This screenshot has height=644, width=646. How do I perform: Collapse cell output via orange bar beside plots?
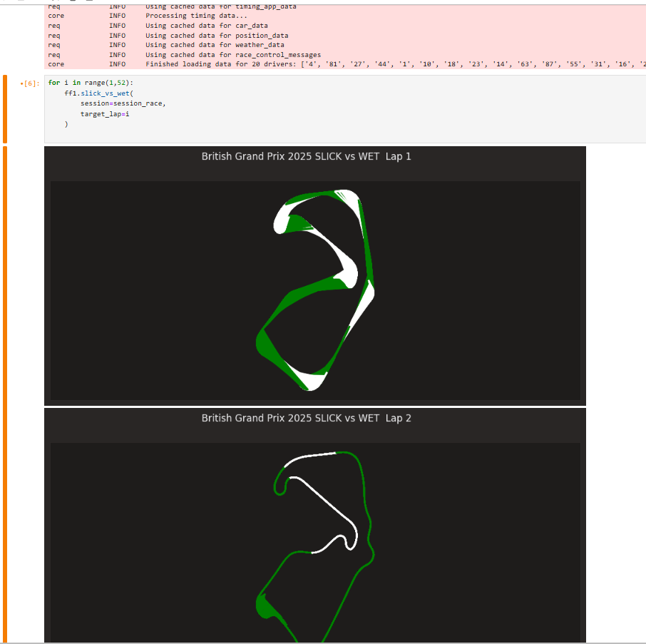coord(5,394)
